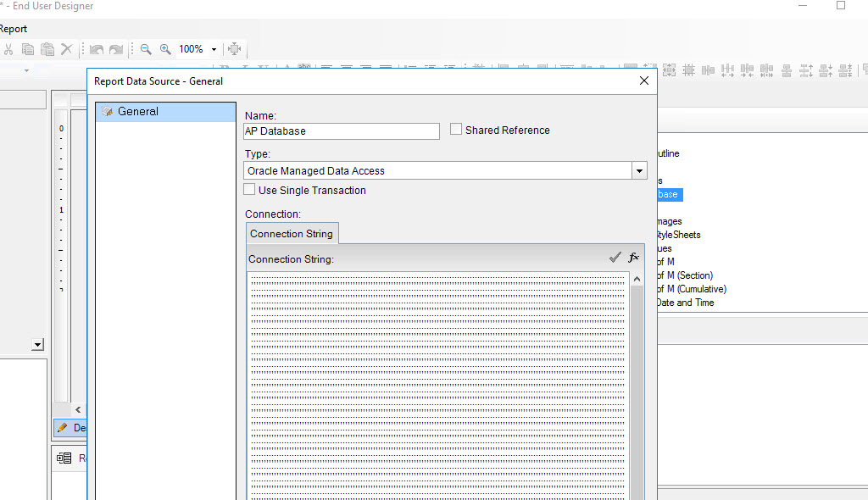Open the 100% zoom level dropdown
The width and height of the screenshot is (868, 500).
[x=214, y=49]
